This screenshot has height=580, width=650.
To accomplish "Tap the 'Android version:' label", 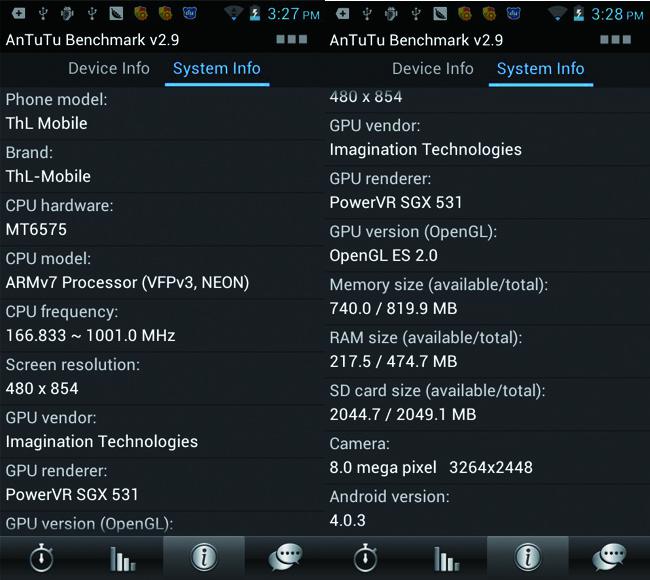I will coord(389,497).
